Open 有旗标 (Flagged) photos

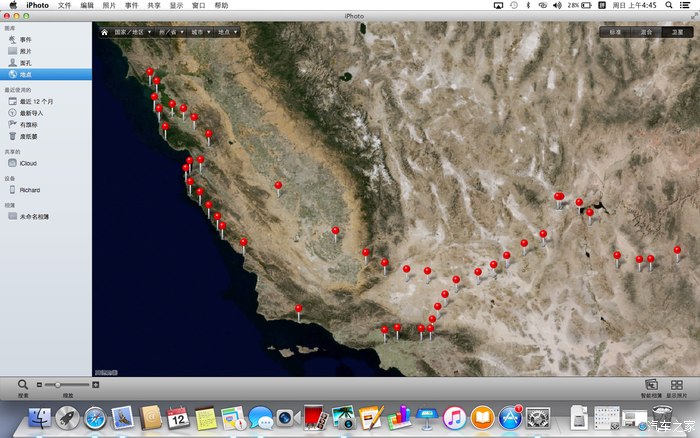click(29, 125)
